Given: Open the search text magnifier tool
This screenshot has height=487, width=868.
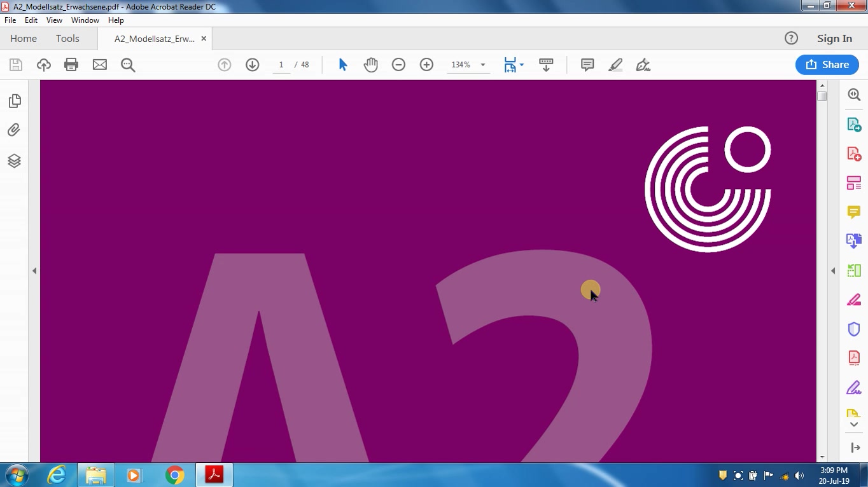Looking at the screenshot, I should (128, 65).
